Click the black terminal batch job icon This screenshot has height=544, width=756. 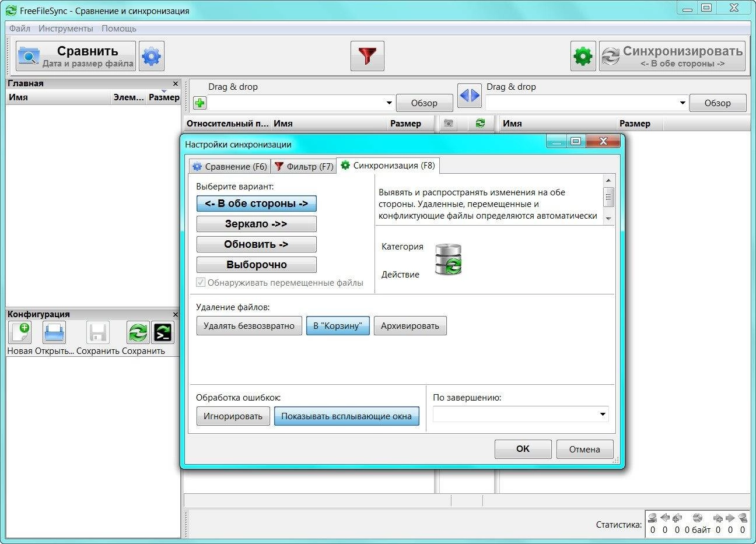tap(163, 333)
